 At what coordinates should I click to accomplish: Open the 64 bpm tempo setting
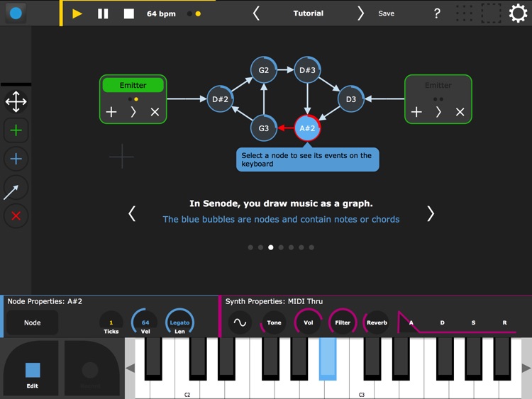point(161,14)
